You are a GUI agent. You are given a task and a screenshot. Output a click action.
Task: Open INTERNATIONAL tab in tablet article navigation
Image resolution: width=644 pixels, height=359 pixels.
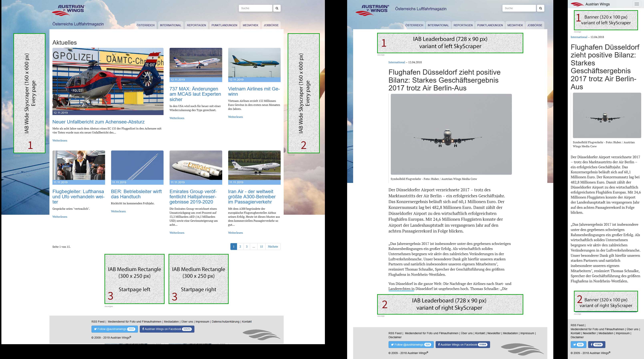click(438, 25)
